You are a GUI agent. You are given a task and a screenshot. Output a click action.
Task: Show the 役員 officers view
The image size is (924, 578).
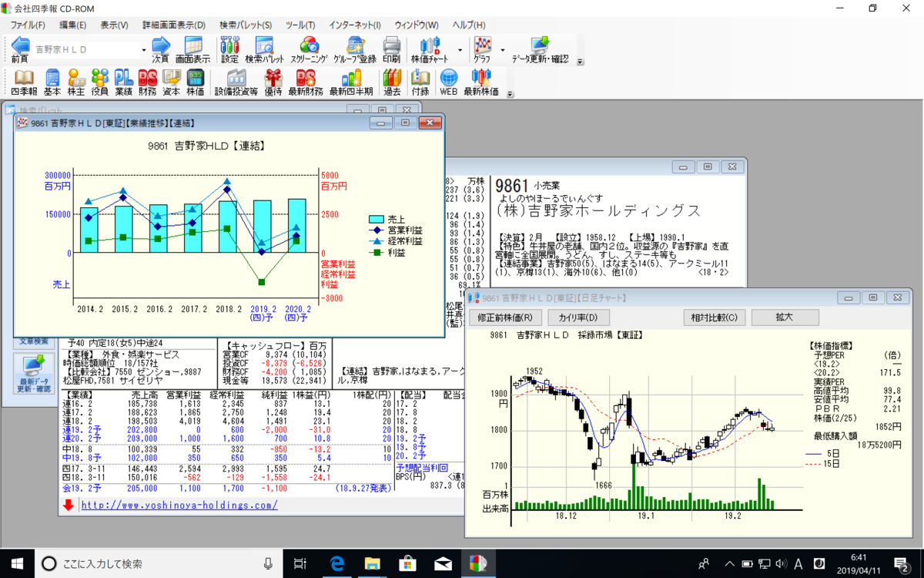coord(99,82)
